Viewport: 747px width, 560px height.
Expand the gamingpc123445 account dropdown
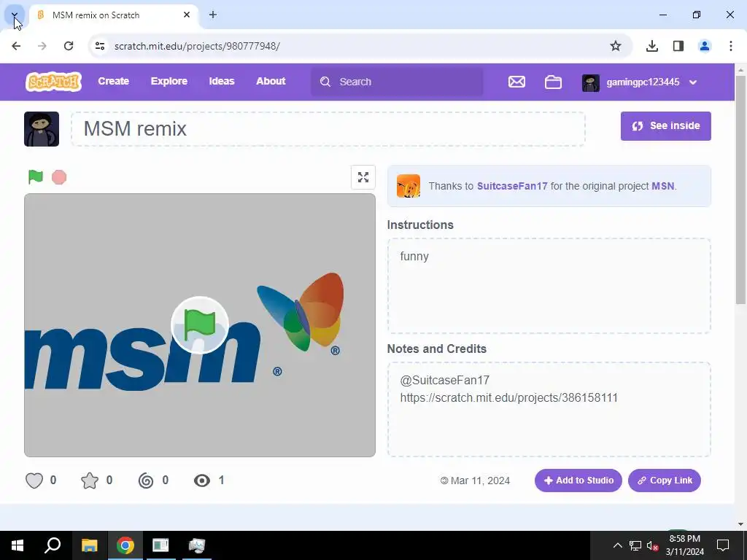pyautogui.click(x=693, y=82)
